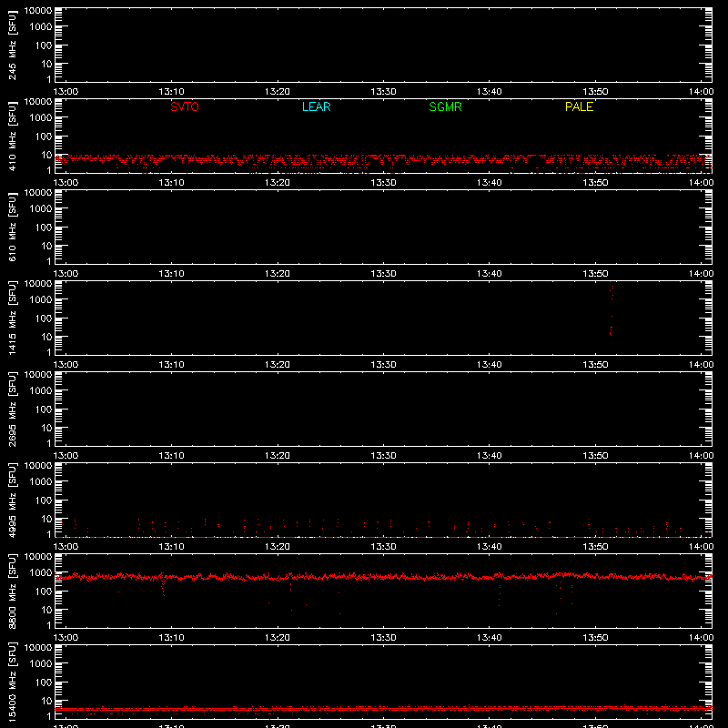Image resolution: width=728 pixels, height=728 pixels.
Task: Click the 10 y-axis label of 1415 MHz panel
Action: click(x=46, y=337)
